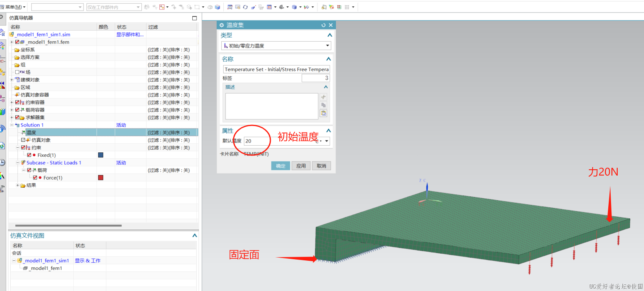Toggle the 约束容器 checkbox
This screenshot has height=291, width=644.
tap(17, 102)
